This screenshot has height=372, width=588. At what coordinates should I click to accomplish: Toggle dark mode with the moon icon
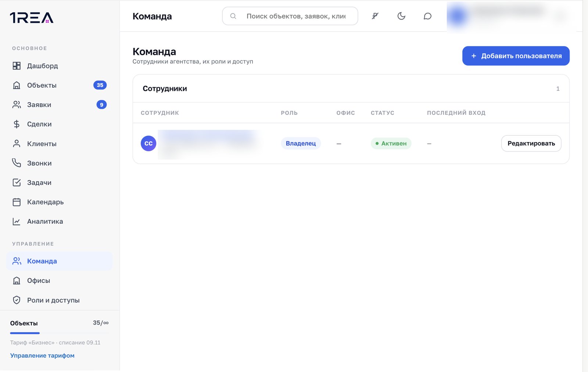click(401, 16)
